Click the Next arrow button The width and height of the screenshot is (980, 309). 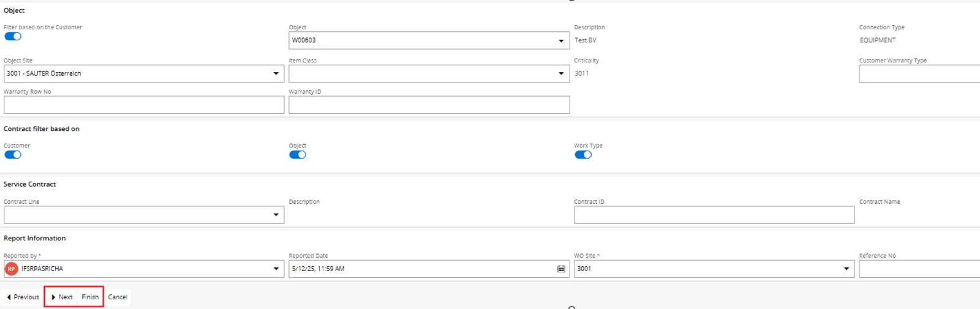61,297
